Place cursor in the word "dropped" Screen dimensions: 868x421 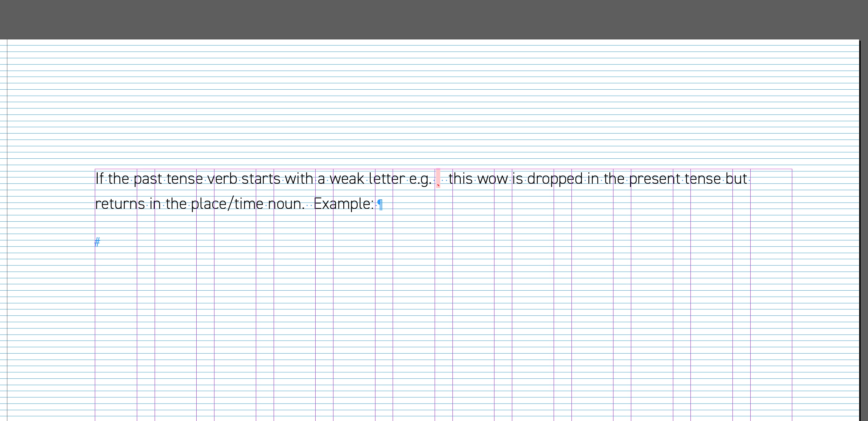[555, 178]
